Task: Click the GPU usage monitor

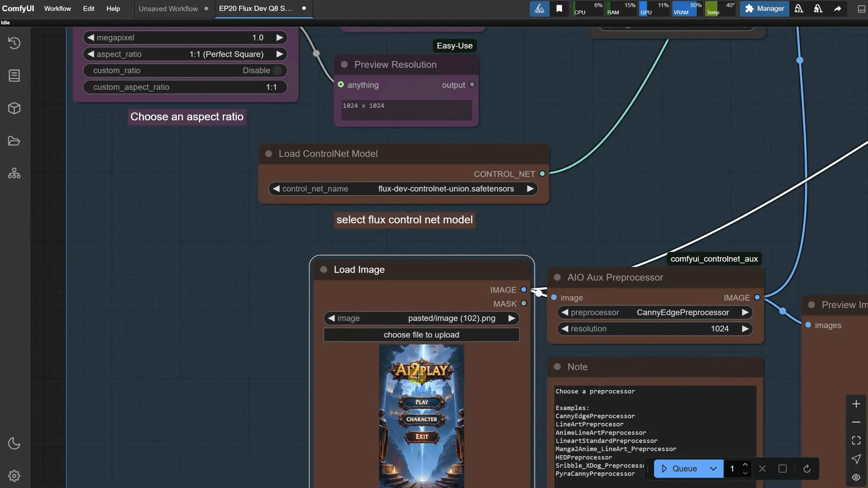Action: click(654, 9)
